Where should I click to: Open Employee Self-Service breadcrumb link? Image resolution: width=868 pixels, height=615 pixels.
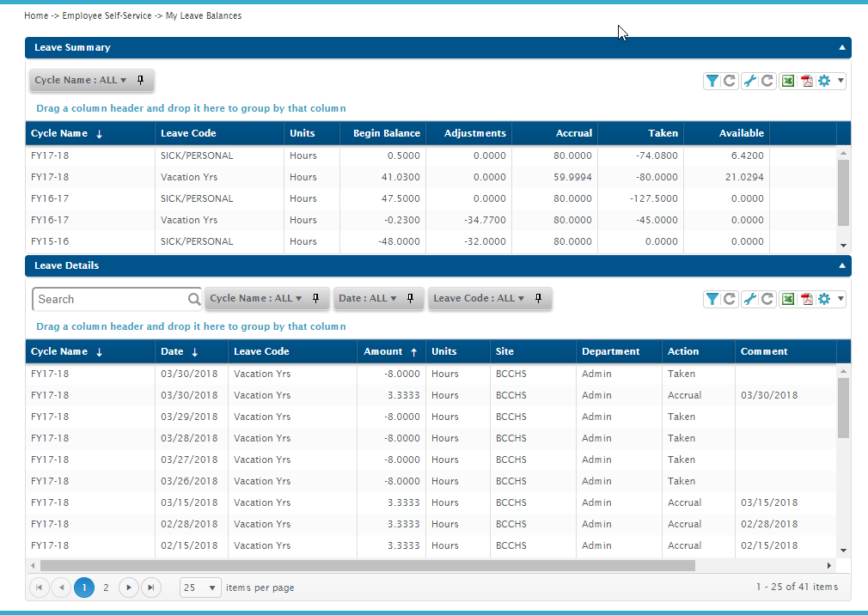107,15
